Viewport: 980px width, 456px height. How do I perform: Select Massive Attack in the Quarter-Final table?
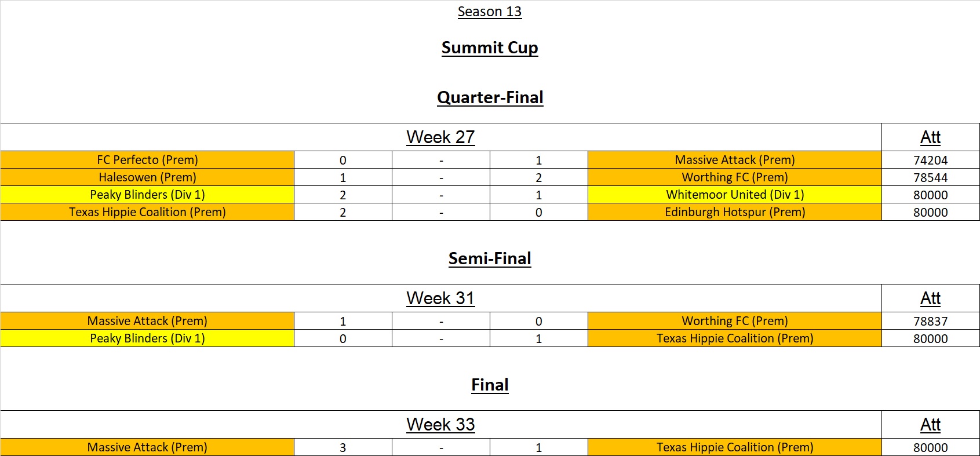pos(735,160)
